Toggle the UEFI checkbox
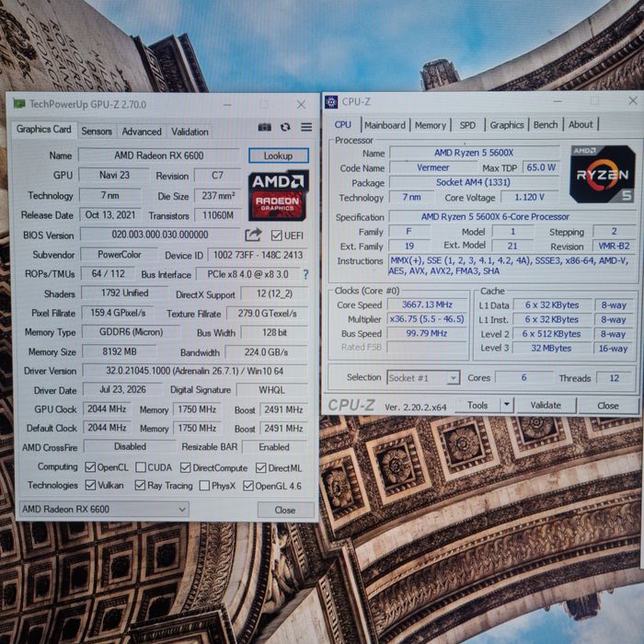Viewport: 644px width, 644px height. (x=276, y=236)
